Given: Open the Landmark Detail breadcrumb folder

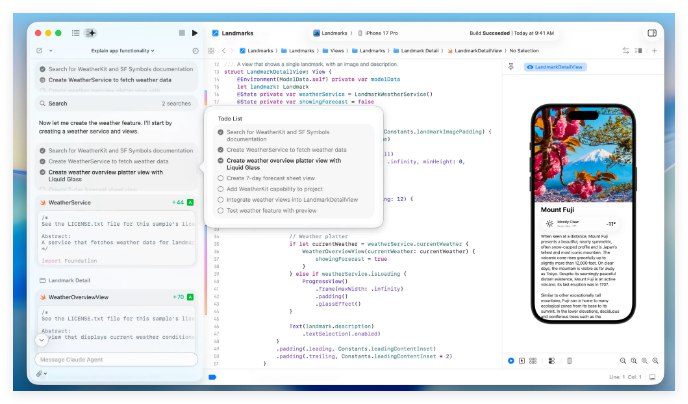Looking at the screenshot, I should pyautogui.click(x=416, y=51).
